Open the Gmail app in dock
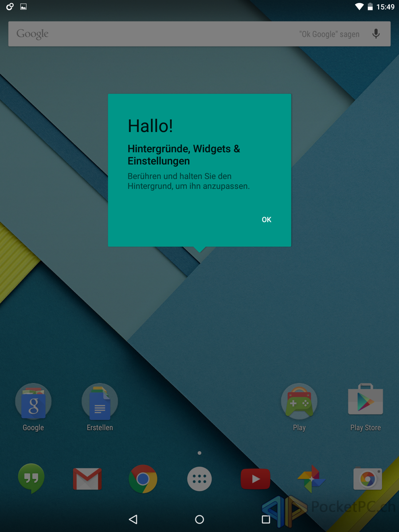The width and height of the screenshot is (399, 532). coord(87,479)
